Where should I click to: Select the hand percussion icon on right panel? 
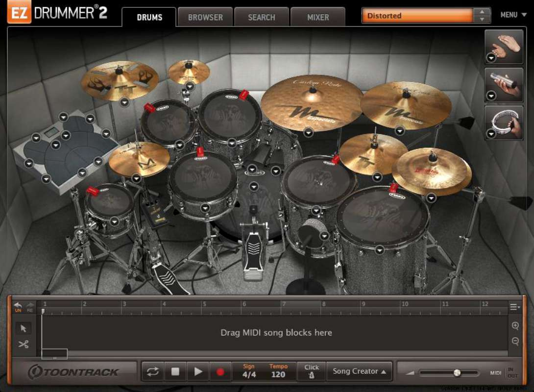504,47
